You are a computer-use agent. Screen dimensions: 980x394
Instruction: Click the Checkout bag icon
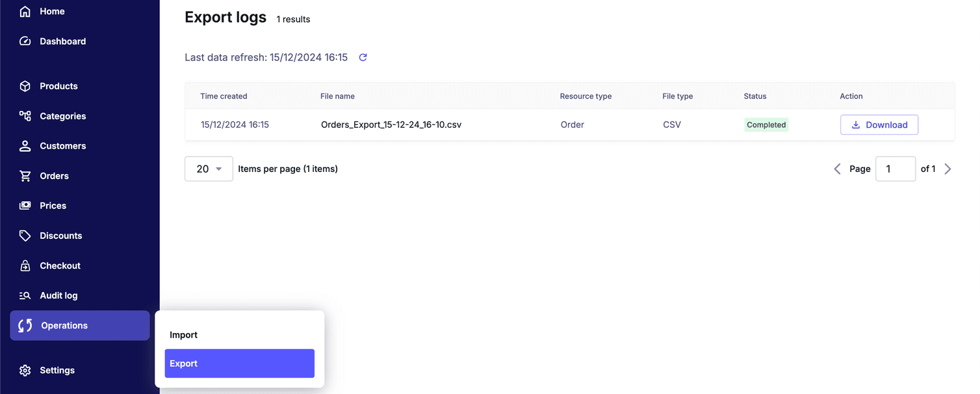pyautogui.click(x=25, y=265)
